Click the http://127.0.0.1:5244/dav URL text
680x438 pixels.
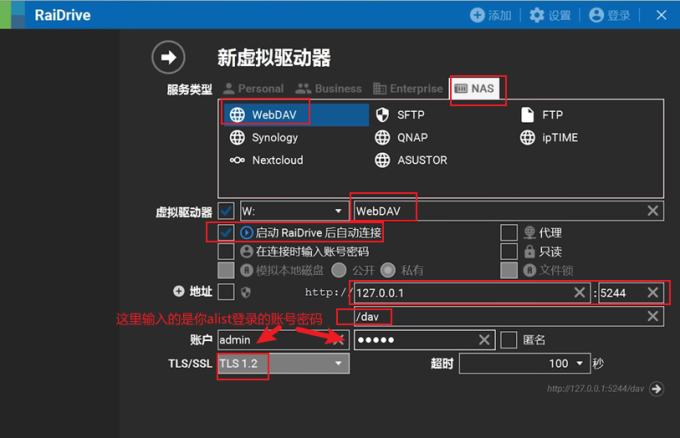(x=595, y=389)
